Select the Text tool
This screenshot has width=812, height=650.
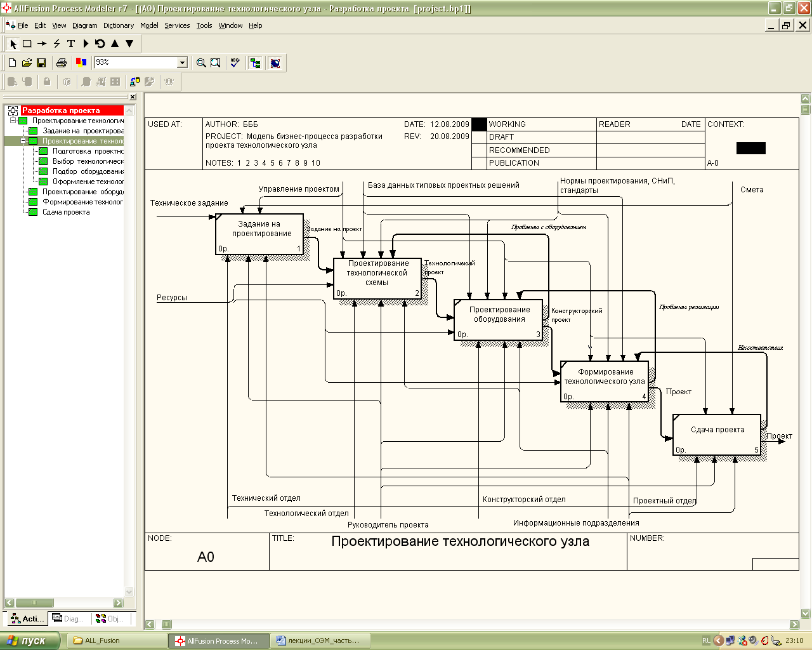click(71, 44)
